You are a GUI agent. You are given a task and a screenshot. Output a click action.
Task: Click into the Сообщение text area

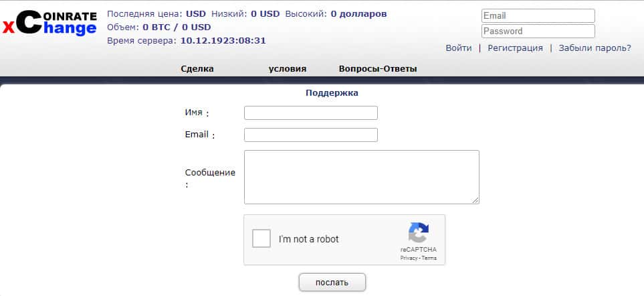tap(361, 177)
